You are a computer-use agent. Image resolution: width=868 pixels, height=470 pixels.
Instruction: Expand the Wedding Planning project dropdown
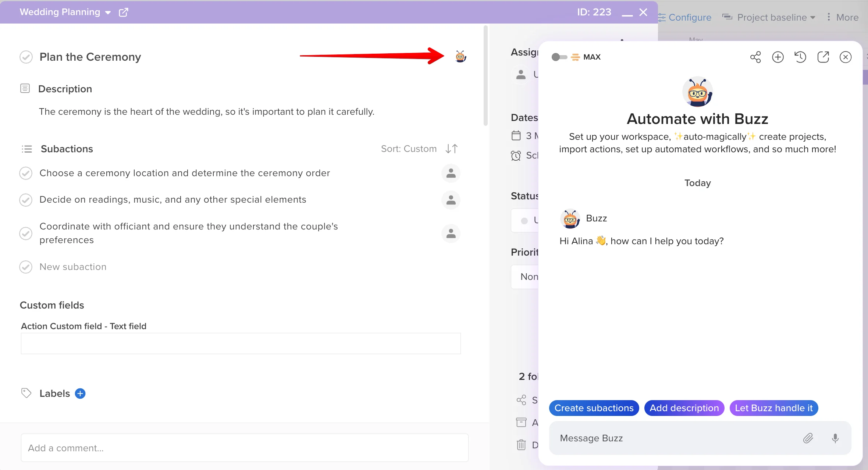[x=108, y=13]
